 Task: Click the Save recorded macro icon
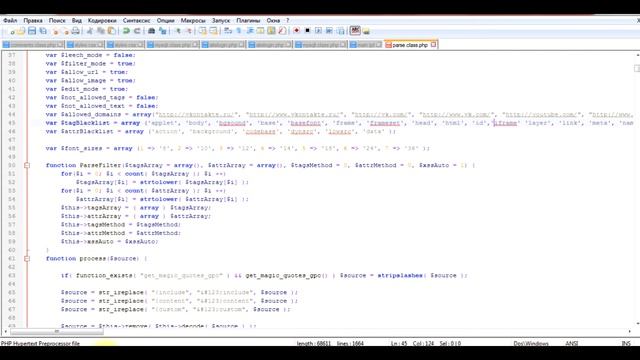click(340, 31)
